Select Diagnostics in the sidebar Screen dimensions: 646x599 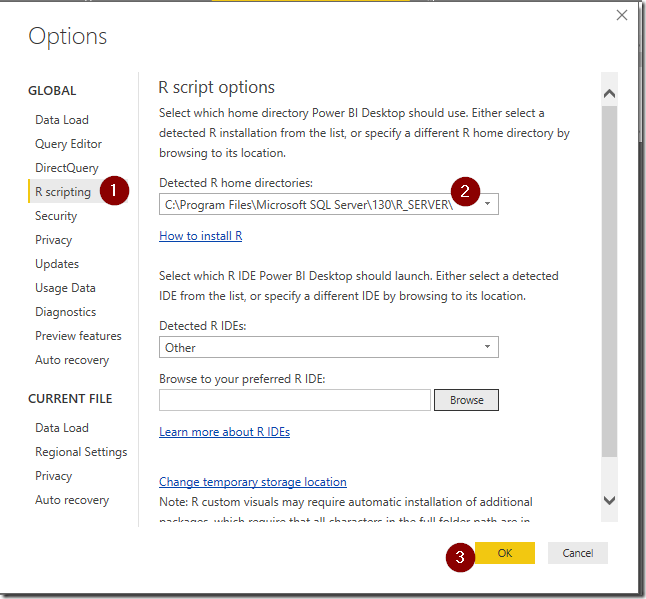tap(66, 312)
